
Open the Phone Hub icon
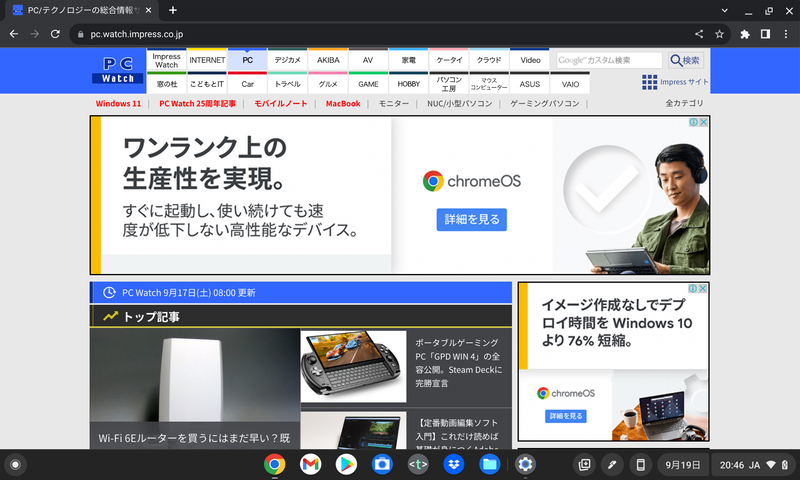pos(640,465)
